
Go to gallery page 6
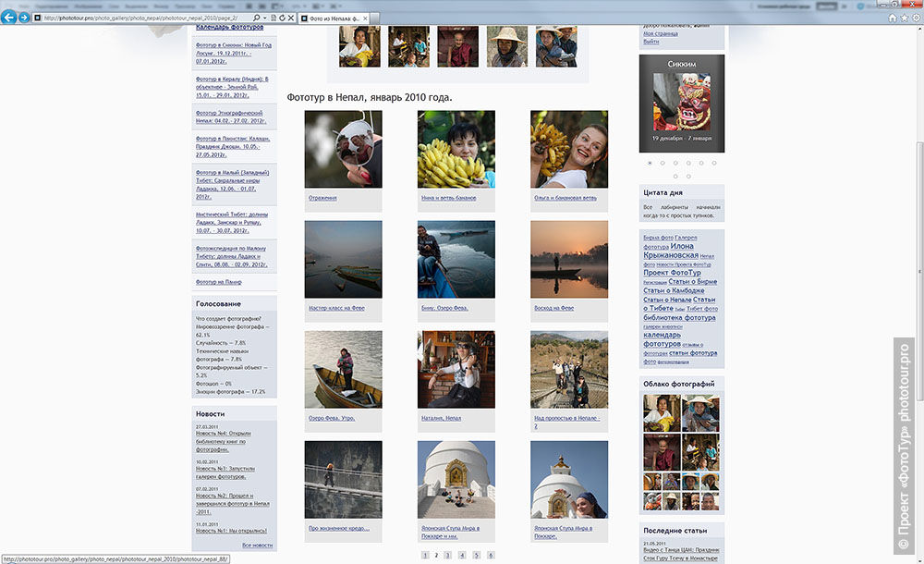pos(491,555)
